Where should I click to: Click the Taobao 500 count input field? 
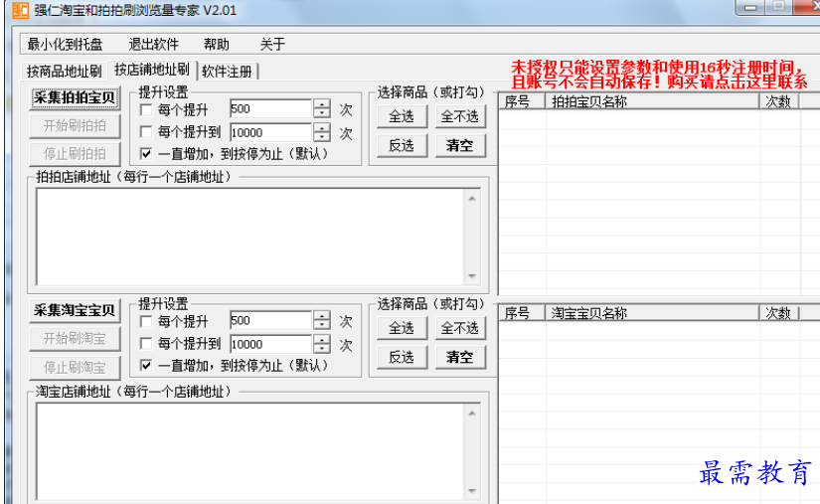click(271, 320)
